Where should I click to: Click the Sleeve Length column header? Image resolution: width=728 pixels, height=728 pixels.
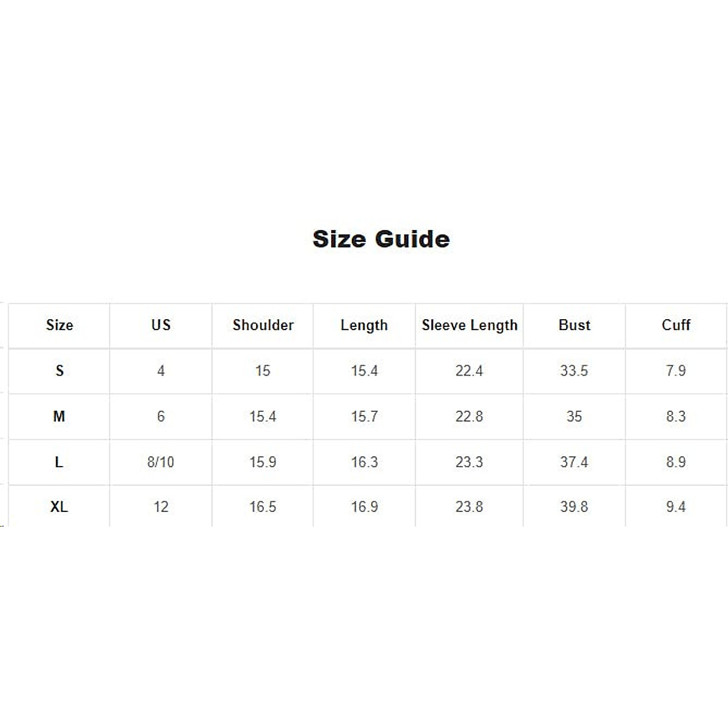(x=470, y=325)
